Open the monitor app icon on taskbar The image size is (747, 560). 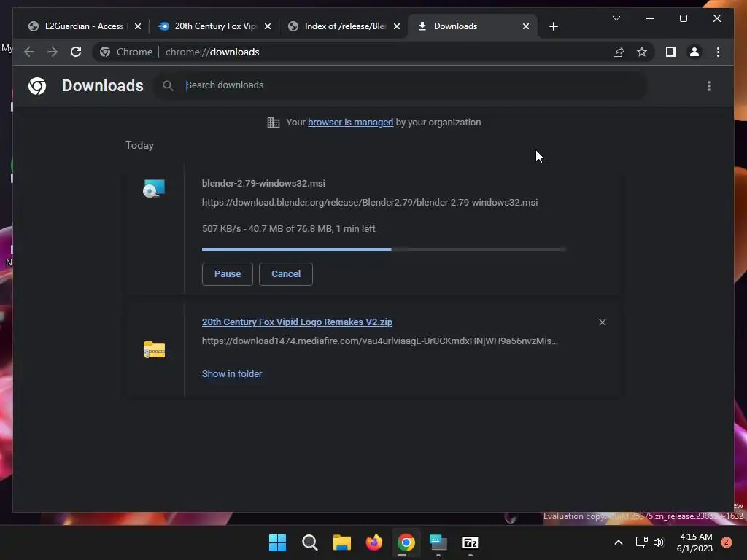point(438,542)
